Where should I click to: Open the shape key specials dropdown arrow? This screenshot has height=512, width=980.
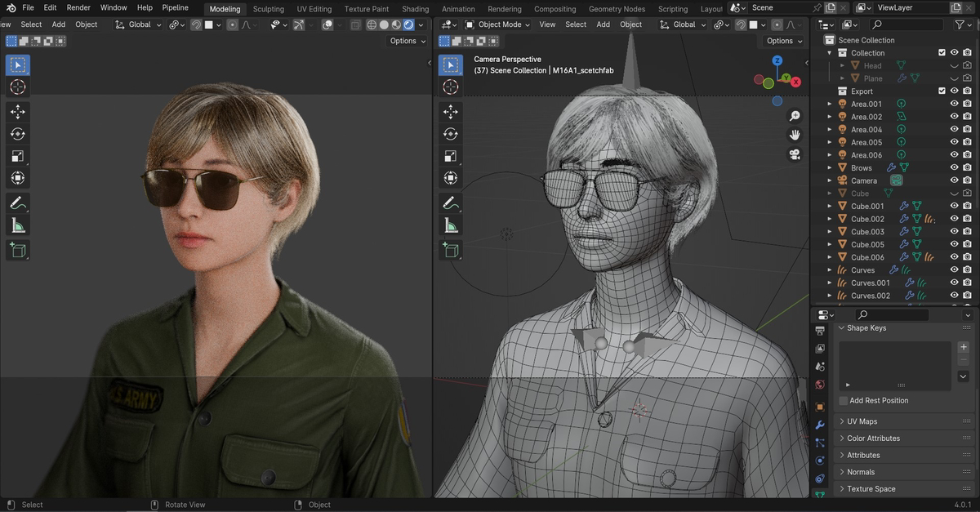pyautogui.click(x=964, y=376)
